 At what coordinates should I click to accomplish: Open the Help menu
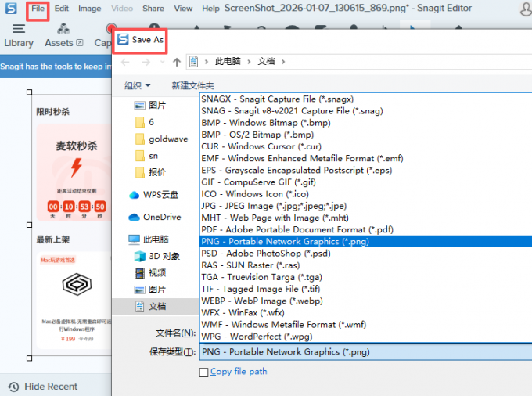(210, 9)
